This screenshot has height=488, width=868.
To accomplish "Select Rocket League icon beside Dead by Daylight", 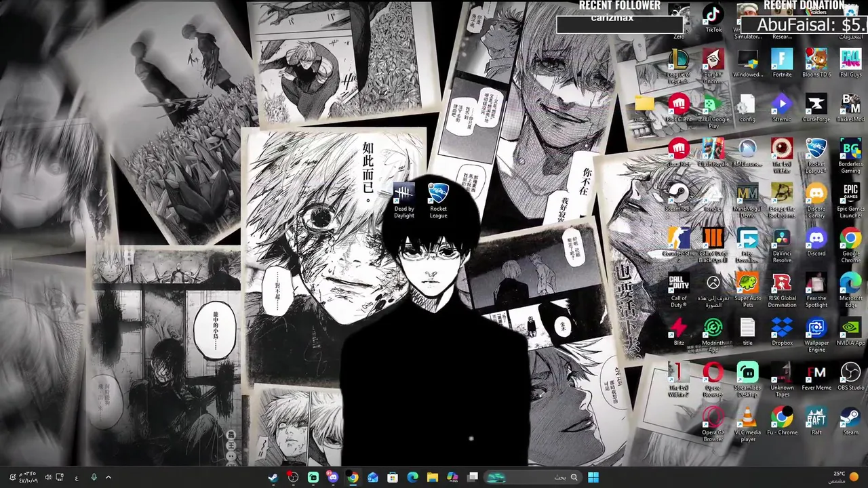I will [x=438, y=201].
